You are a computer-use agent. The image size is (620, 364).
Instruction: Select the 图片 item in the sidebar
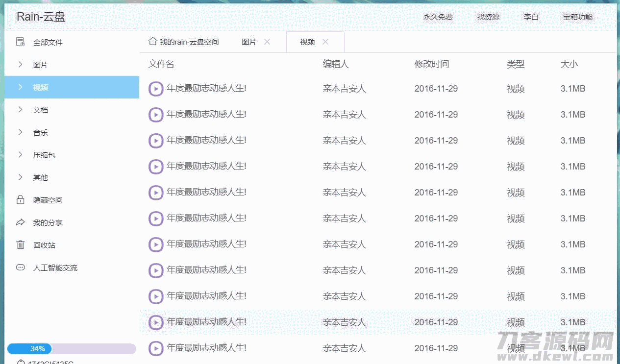[x=41, y=65]
